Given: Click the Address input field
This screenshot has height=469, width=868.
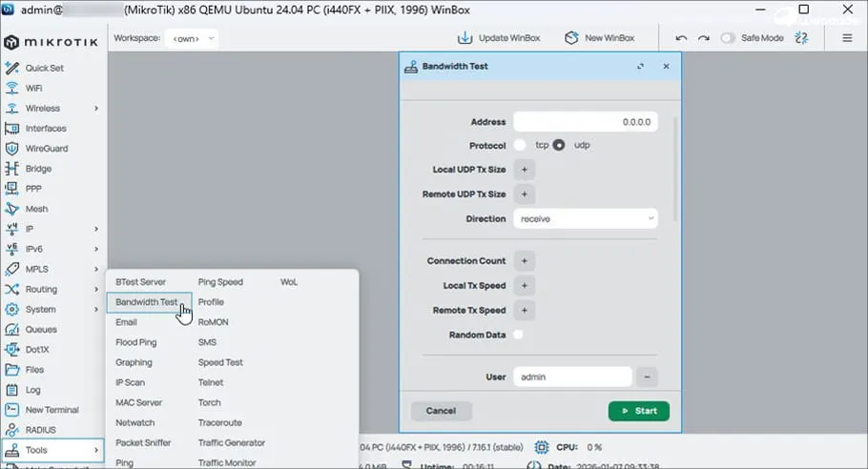Looking at the screenshot, I should (x=585, y=122).
